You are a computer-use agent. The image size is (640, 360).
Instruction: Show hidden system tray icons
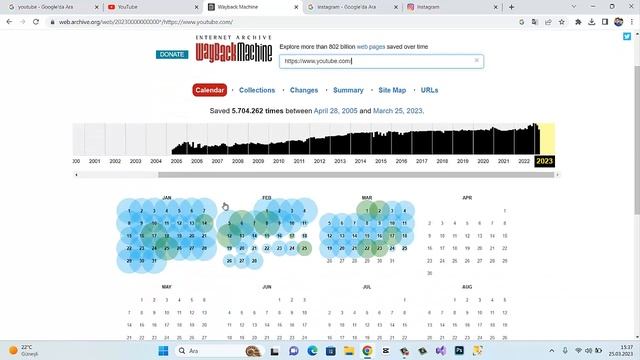[551, 351]
